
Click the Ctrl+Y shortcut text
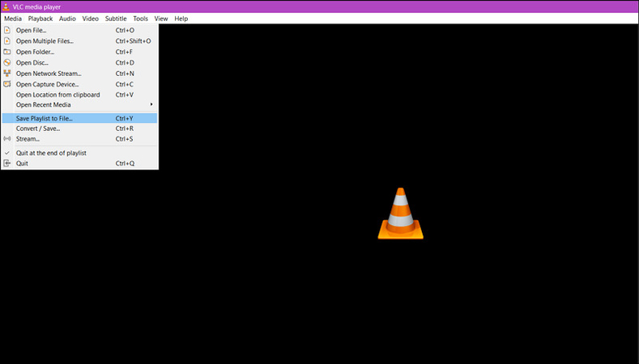pyautogui.click(x=124, y=118)
